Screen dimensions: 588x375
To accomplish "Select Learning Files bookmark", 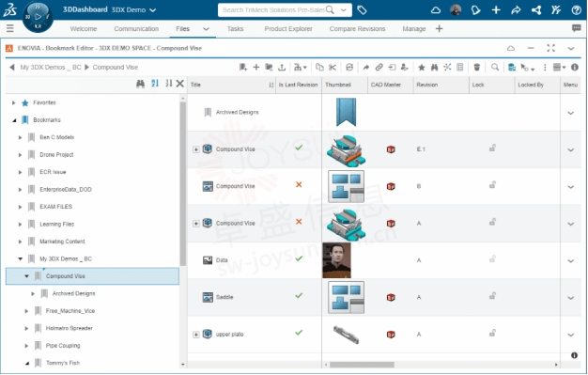I will [57, 224].
